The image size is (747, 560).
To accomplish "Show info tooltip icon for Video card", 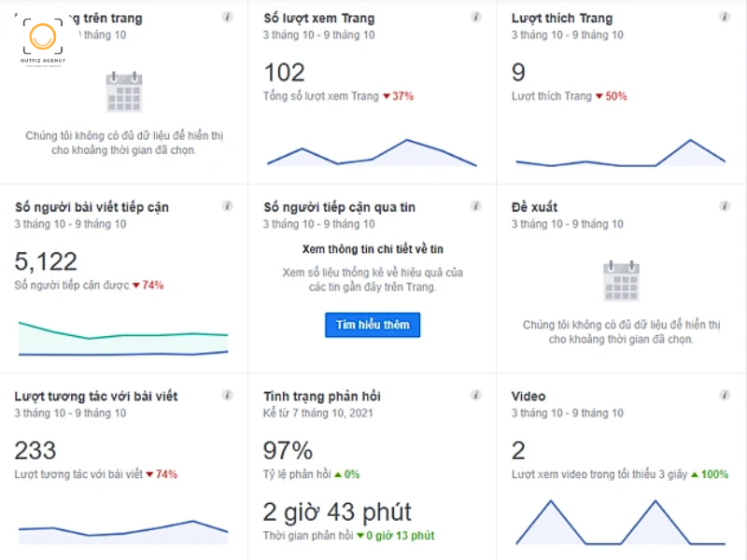I will 725,396.
